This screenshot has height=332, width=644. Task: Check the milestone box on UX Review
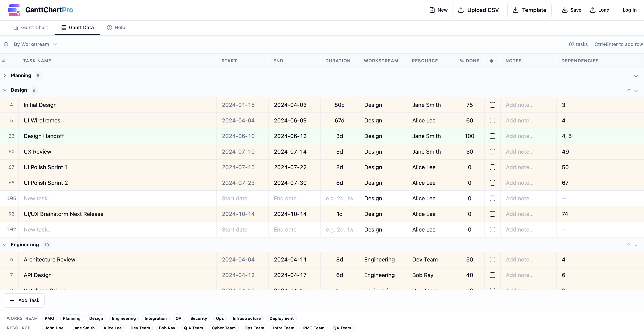[492, 152]
